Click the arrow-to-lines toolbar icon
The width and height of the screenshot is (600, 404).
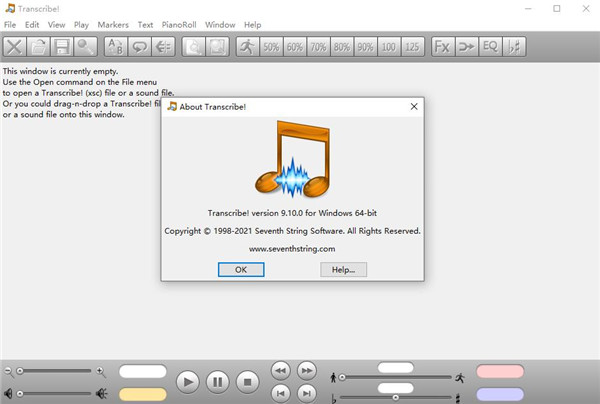[163, 47]
